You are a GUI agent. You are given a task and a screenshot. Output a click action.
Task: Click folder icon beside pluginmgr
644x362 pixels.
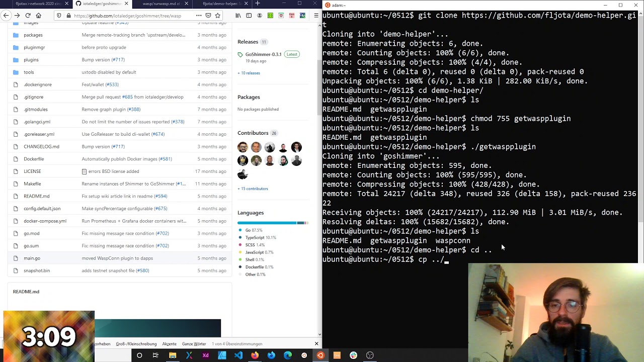coord(16,47)
